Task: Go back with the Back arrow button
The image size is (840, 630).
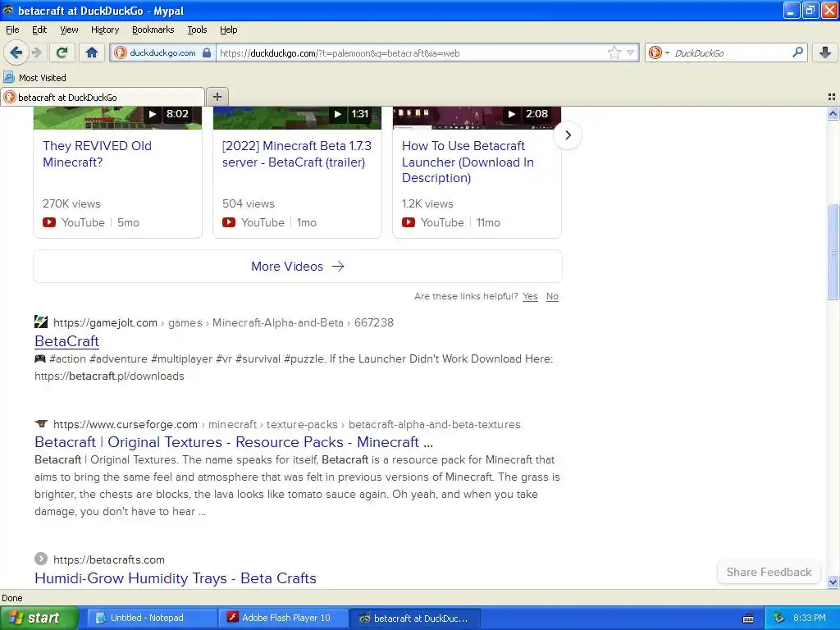Action: [16, 52]
